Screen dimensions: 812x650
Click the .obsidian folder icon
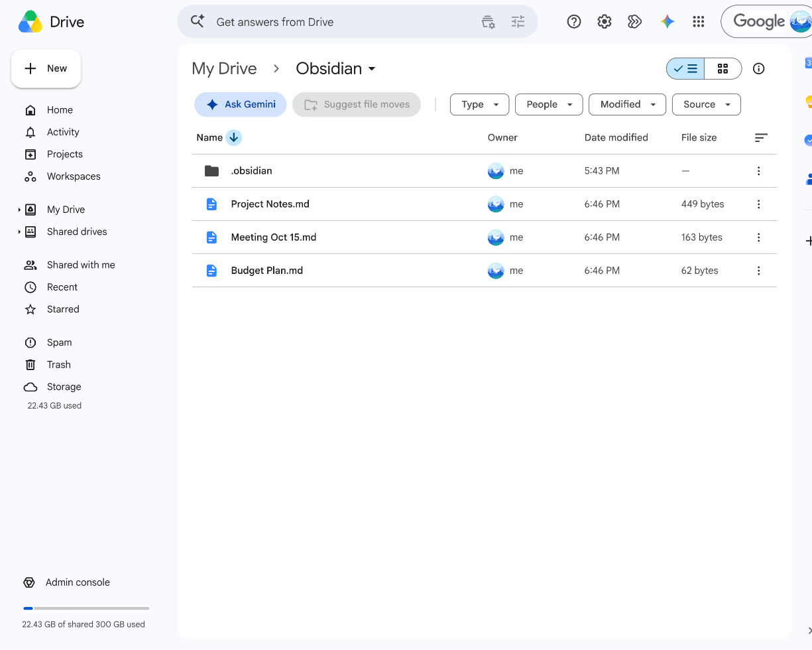tap(211, 171)
